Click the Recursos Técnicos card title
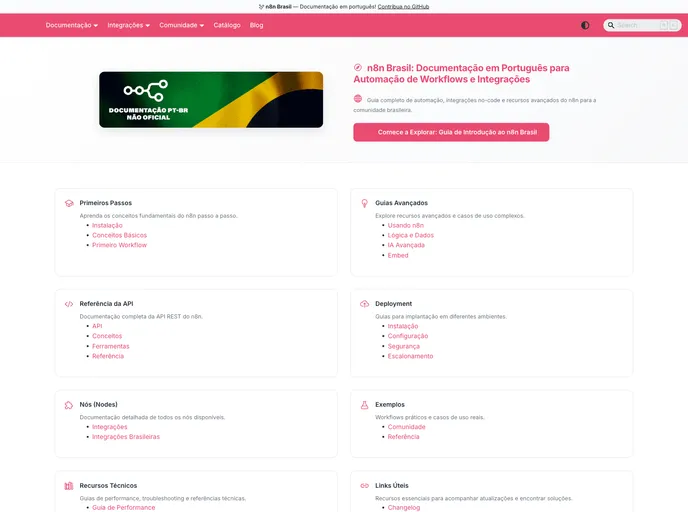 click(x=108, y=486)
